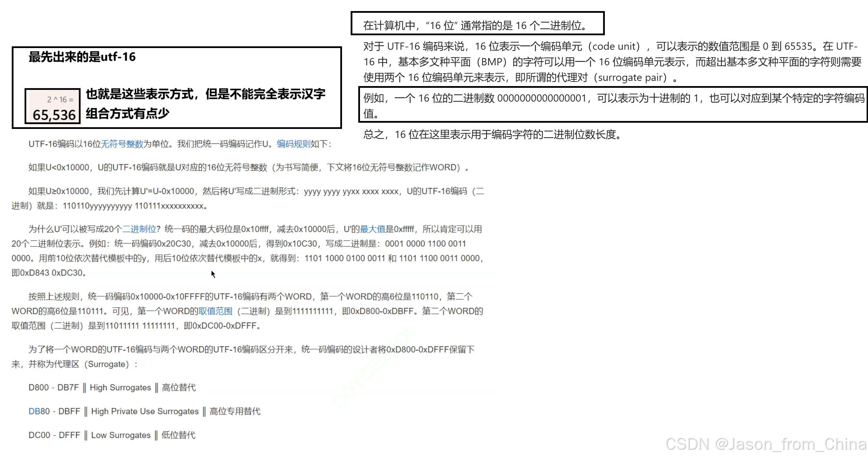
Task: Click the bold text 组合方式有点少
Action: click(127, 113)
